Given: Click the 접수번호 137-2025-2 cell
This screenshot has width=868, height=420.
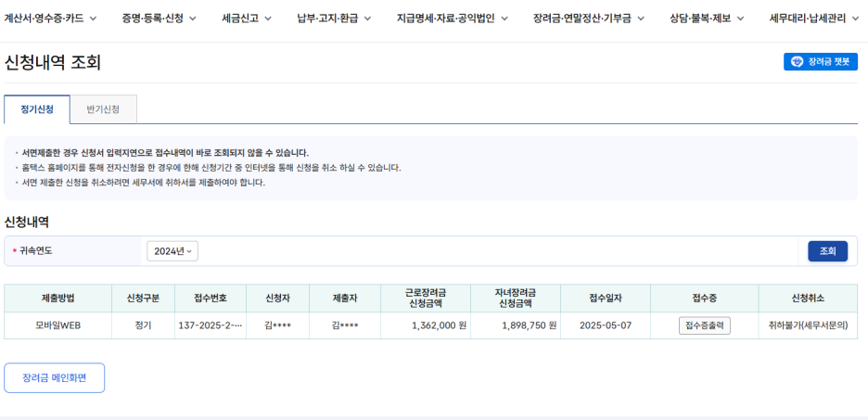Looking at the screenshot, I should coord(211,325).
